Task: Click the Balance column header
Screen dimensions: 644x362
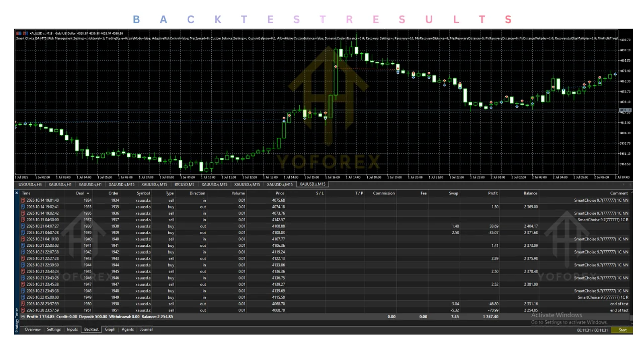Action: (x=530, y=193)
